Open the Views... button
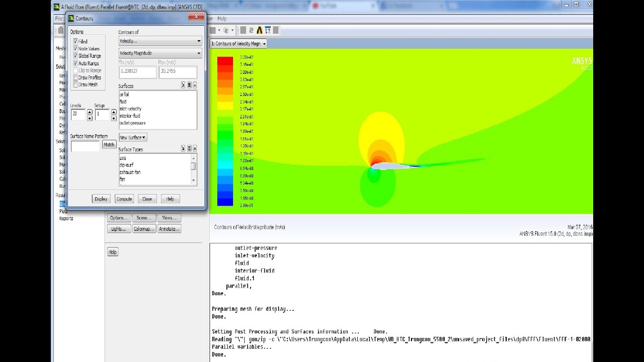Viewport: 644px width, 362px height. [169, 218]
